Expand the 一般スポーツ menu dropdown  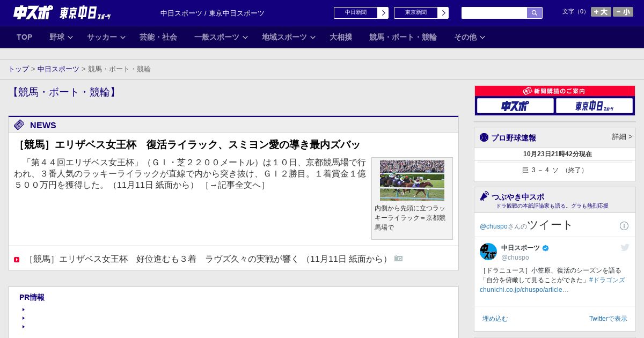click(221, 37)
